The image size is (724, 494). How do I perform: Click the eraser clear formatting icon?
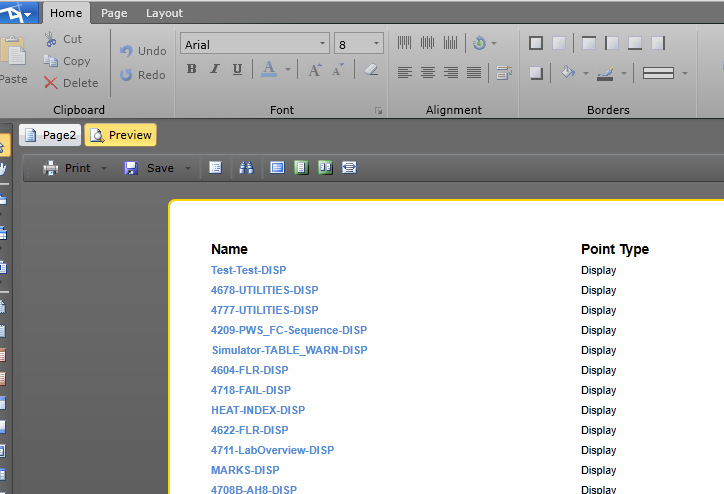371,69
